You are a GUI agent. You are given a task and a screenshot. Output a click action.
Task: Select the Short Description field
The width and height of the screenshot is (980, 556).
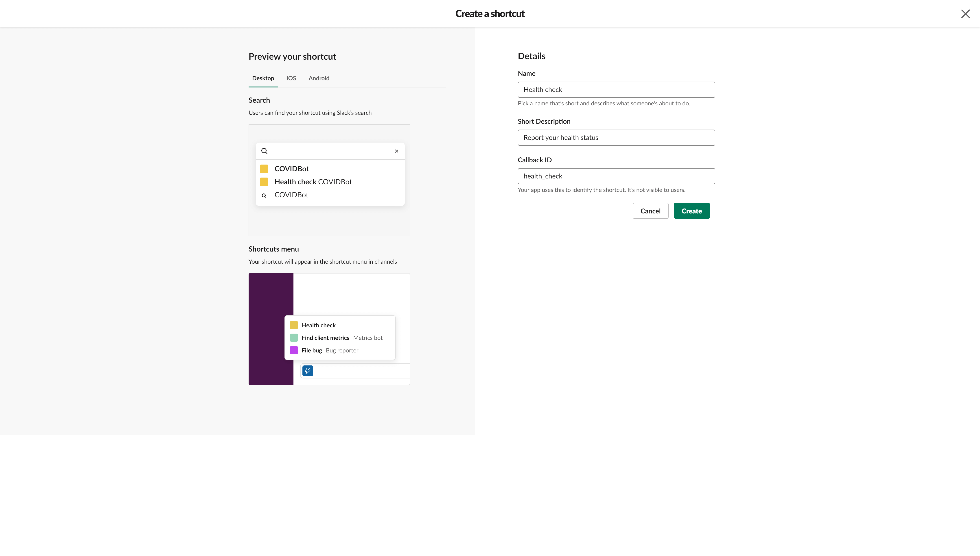(x=616, y=137)
